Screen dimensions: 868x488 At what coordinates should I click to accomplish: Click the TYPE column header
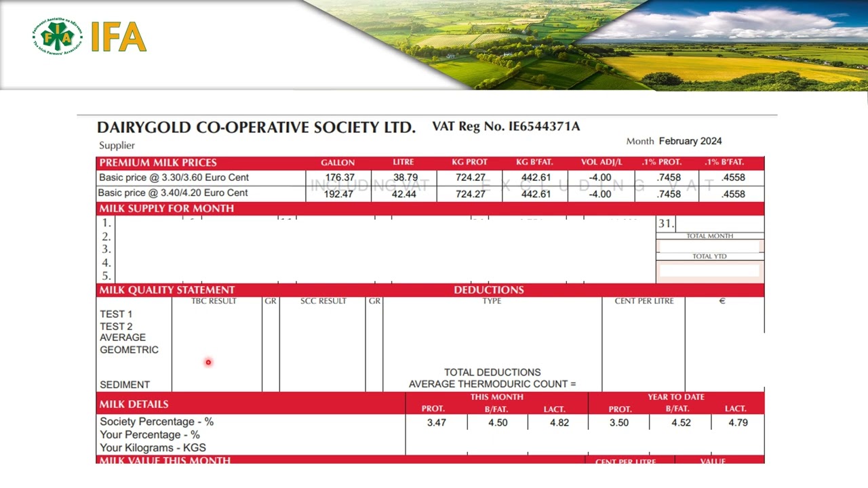tap(492, 301)
